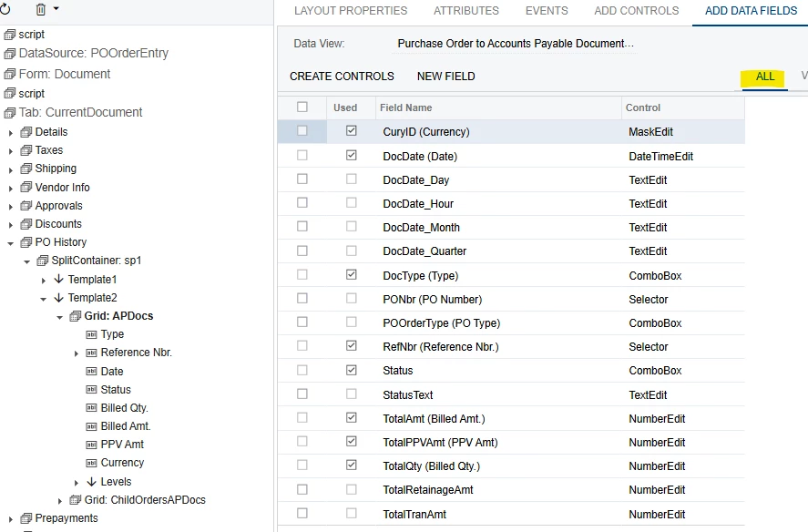
Task: Expand the Template1 tree node
Action: 44,279
